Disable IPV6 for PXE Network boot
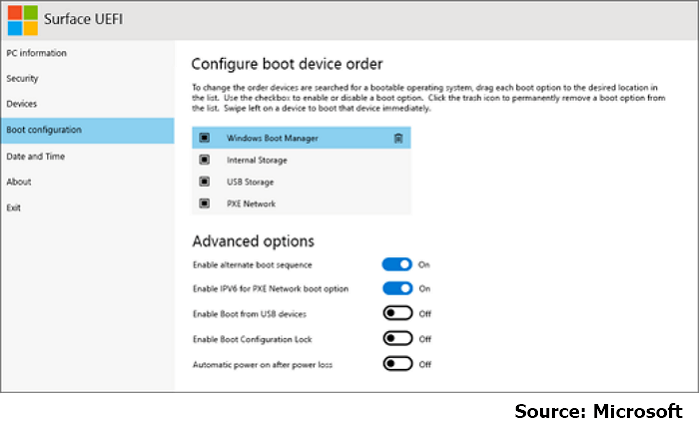700x426 pixels. point(397,289)
